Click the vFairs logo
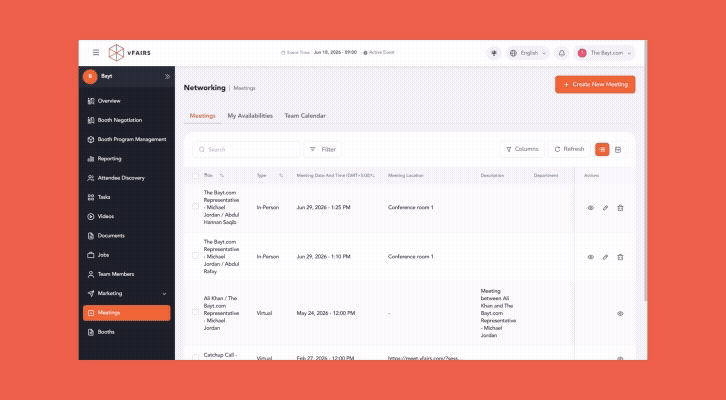Viewport: 726px width, 400px height. click(x=130, y=53)
